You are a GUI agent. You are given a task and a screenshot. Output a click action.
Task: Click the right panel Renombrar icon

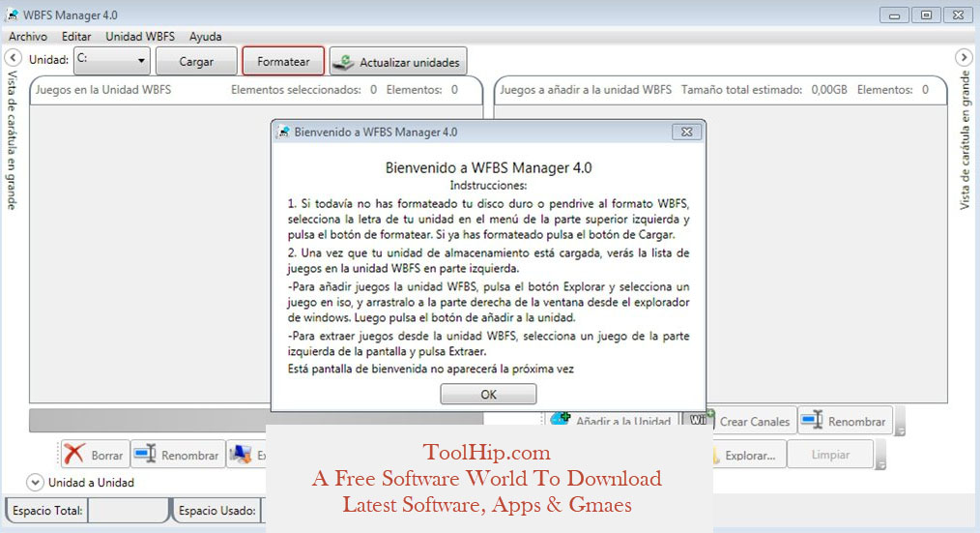pyautogui.click(x=812, y=420)
